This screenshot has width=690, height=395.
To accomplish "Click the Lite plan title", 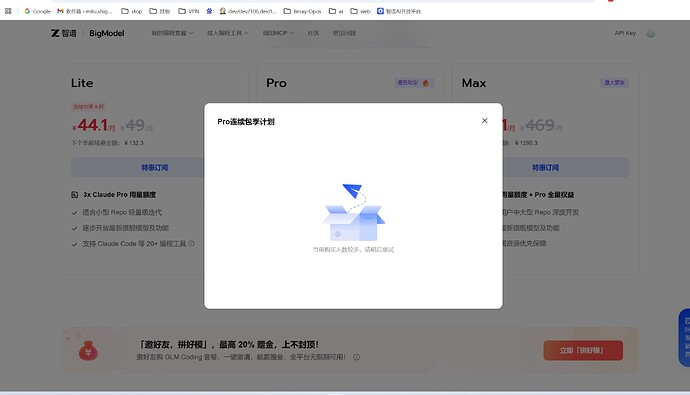I will [x=82, y=83].
